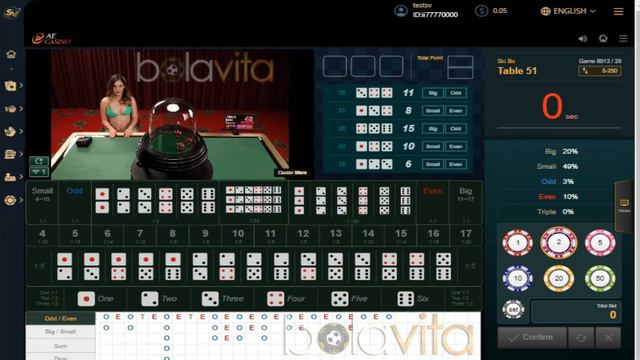Bet on Odd

[x=75, y=203]
